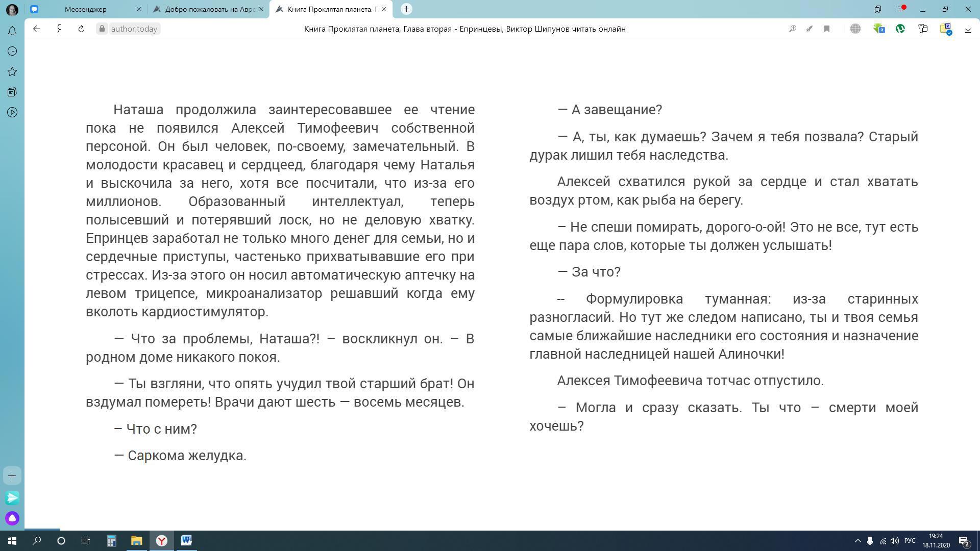Open a new tab with plus button
Screen dimensions: 980x551
406,9
